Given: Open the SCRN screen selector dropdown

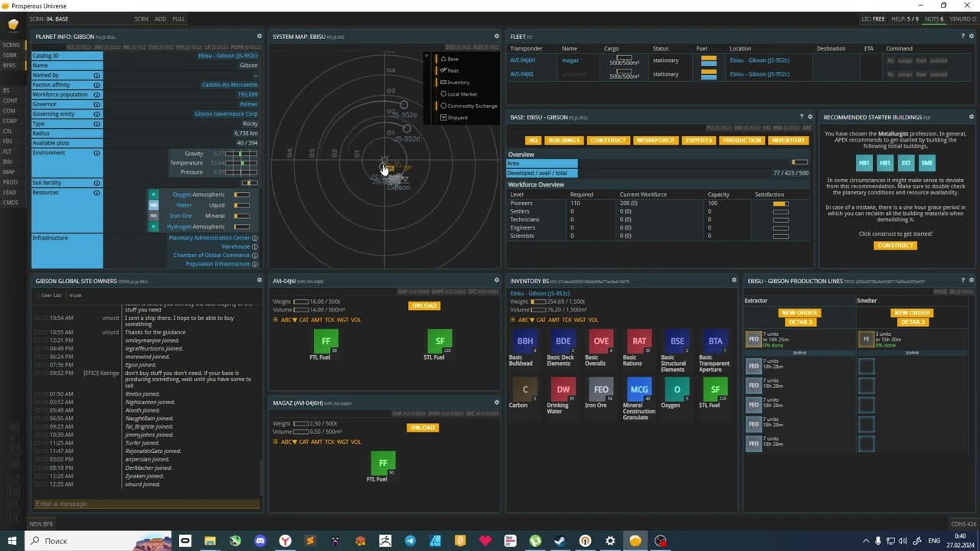Looking at the screenshot, I should (x=141, y=18).
